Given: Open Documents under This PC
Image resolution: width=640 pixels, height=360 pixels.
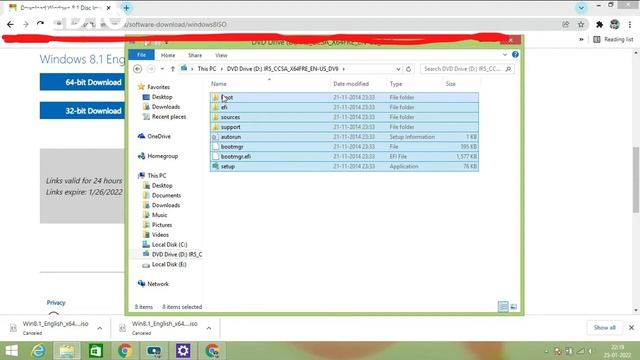Looking at the screenshot, I should [x=162, y=195].
